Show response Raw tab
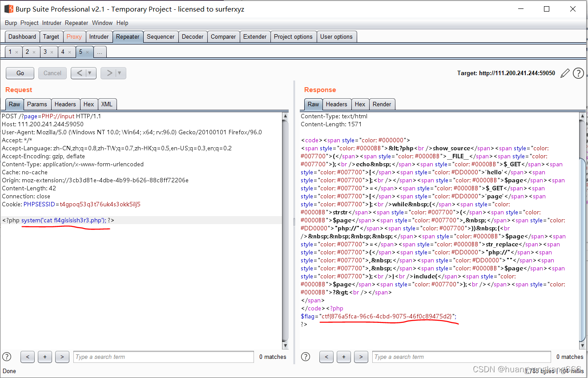 tap(314, 104)
